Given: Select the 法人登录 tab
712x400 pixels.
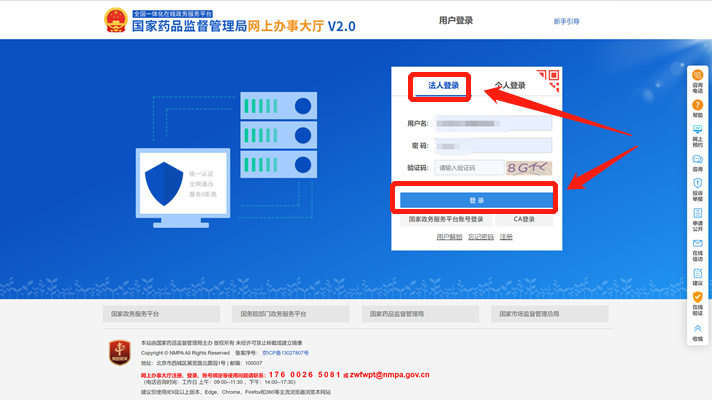Looking at the screenshot, I should pos(443,86).
